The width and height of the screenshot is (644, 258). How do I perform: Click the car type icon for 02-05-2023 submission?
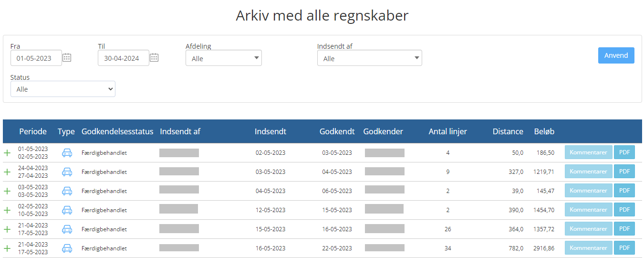point(67,153)
